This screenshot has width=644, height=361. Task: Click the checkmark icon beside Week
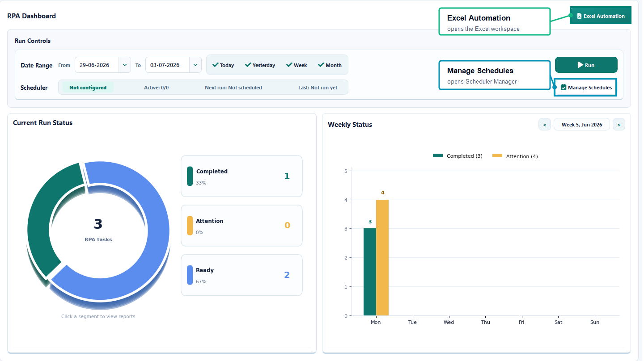(x=289, y=65)
